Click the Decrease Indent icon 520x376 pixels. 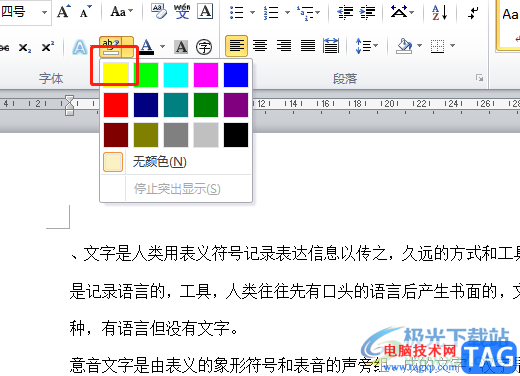point(345,13)
